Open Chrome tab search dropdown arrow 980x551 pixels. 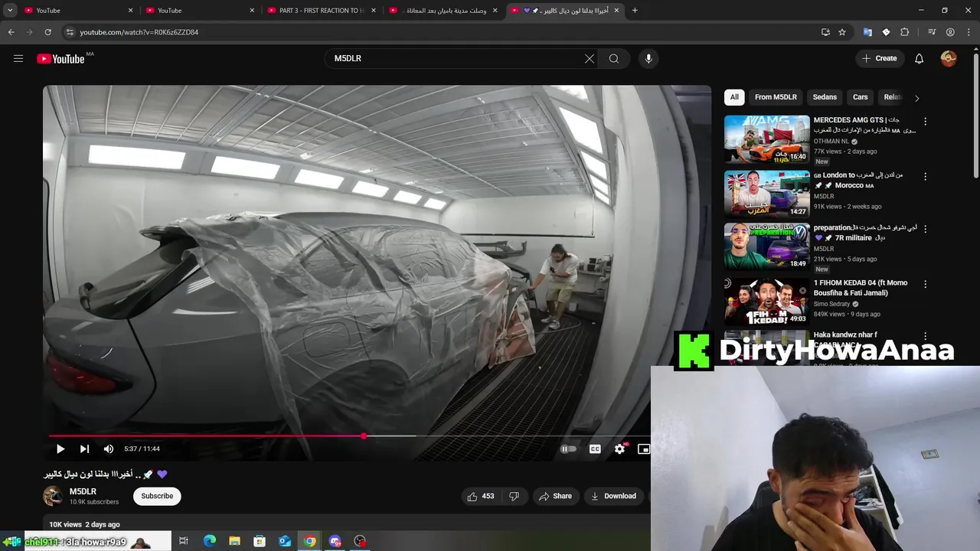point(10,11)
